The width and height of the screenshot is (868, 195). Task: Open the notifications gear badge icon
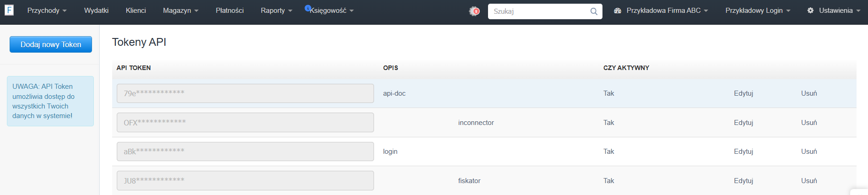point(474,11)
